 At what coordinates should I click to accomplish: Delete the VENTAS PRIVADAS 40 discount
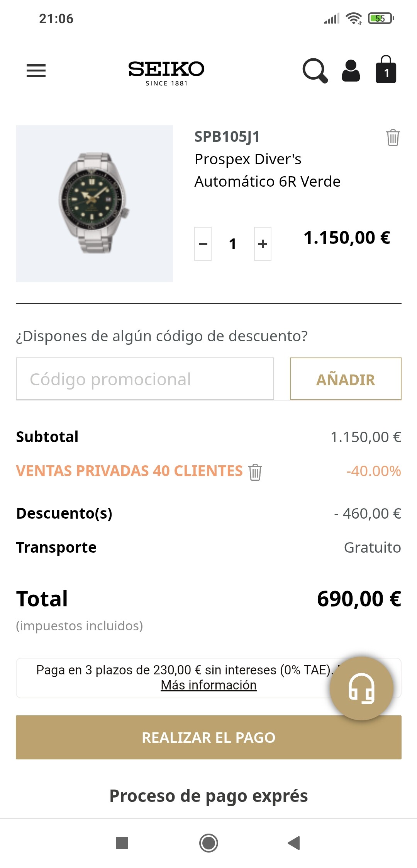(255, 472)
